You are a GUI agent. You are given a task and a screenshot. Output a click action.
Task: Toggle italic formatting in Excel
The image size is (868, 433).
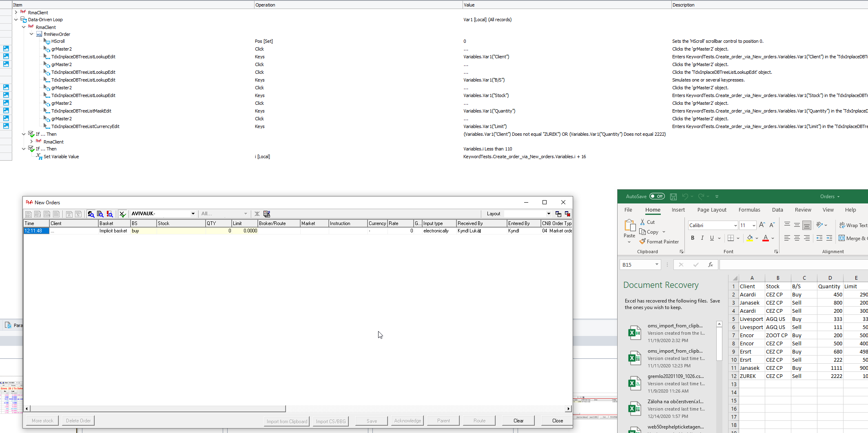(702, 238)
